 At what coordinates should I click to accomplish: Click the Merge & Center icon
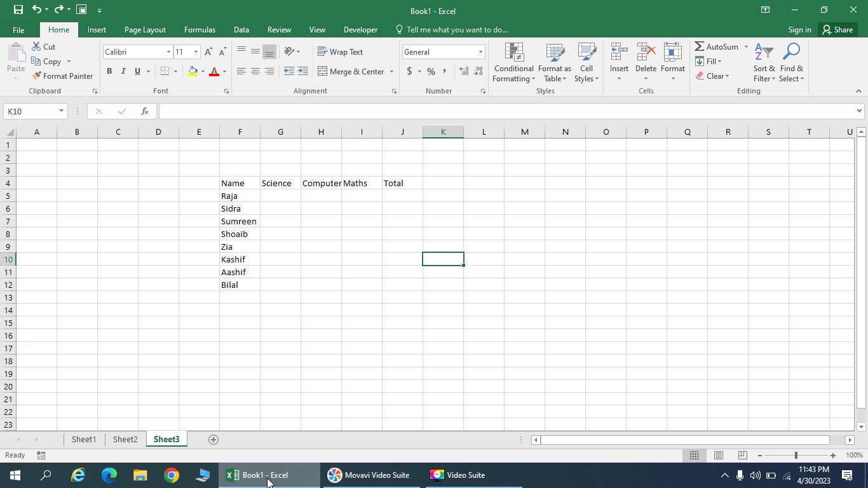(x=322, y=71)
